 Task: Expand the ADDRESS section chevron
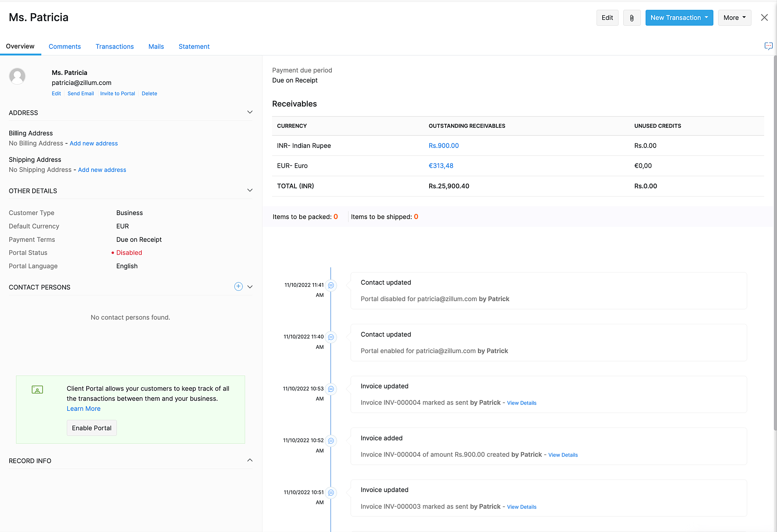[x=250, y=113]
